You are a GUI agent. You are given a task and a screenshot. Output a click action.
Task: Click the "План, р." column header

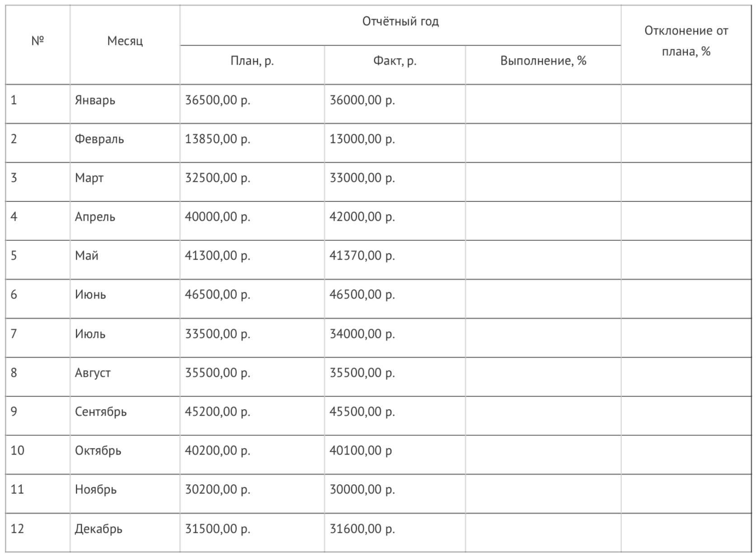(252, 61)
